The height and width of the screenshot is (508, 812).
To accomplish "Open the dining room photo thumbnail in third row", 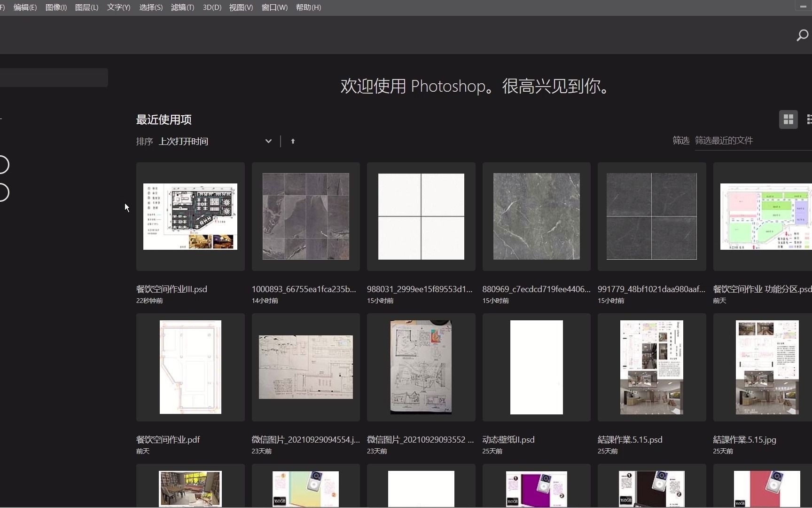I will pos(190,486).
